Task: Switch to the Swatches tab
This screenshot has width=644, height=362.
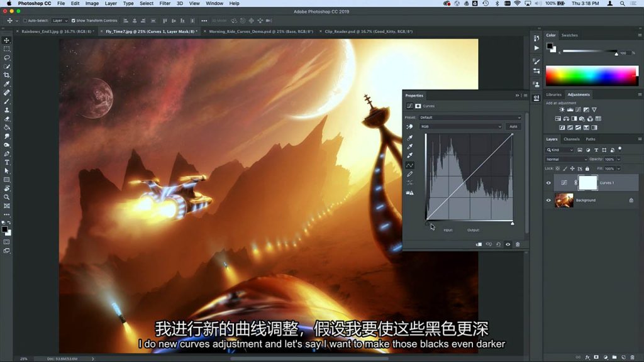Action: click(569, 35)
